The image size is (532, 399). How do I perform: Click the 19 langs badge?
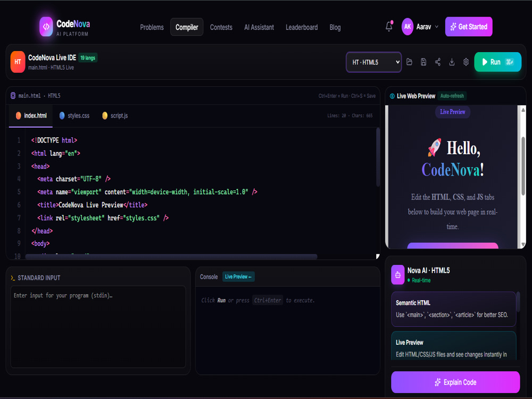click(88, 57)
